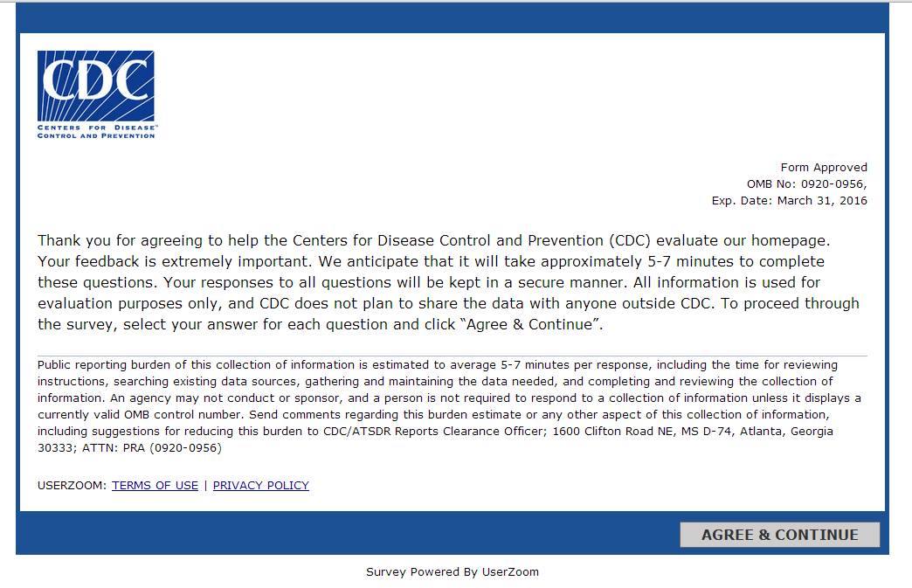The image size is (912, 588).
Task: Open the Privacy Policy link
Action: click(260, 486)
